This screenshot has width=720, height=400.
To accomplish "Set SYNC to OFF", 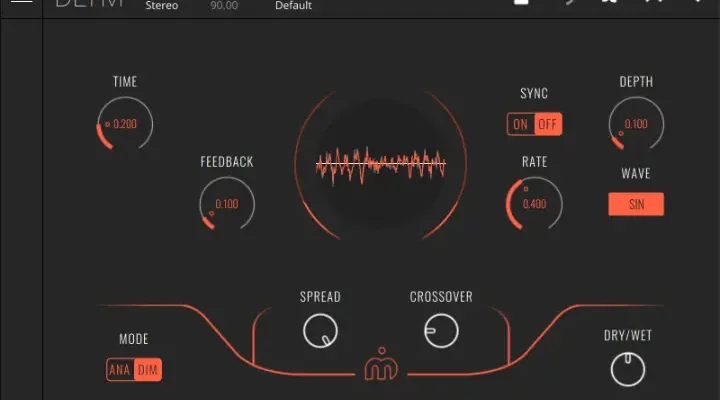I will [x=548, y=125].
